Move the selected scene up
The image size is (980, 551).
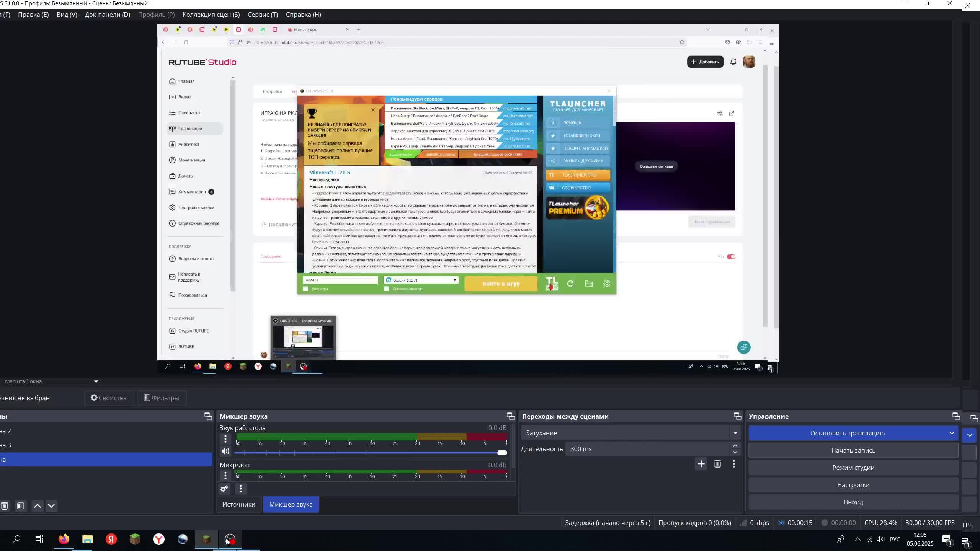pos(38,506)
